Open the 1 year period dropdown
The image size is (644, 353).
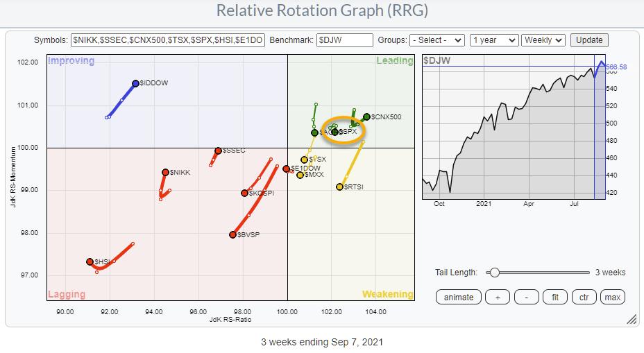(x=494, y=40)
